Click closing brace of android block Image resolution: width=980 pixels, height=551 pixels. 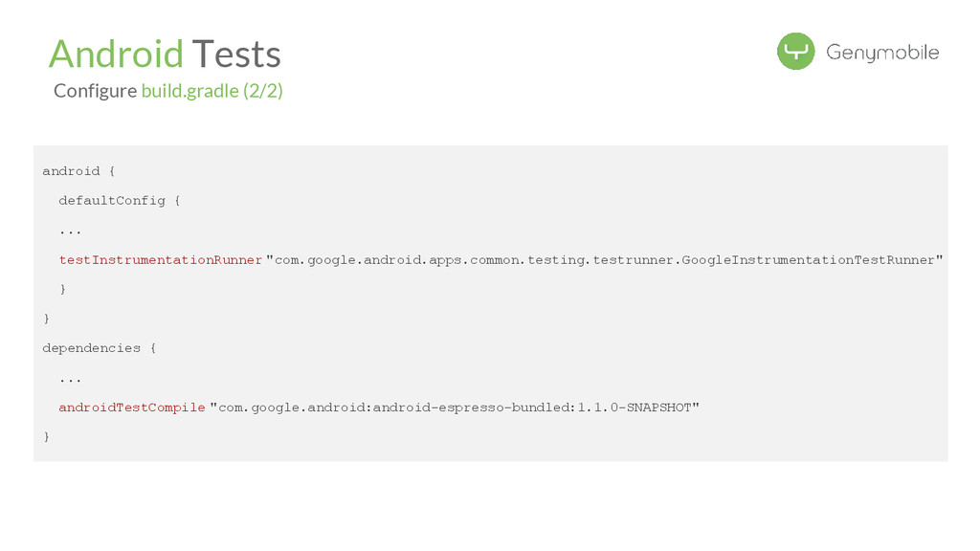[47, 319]
